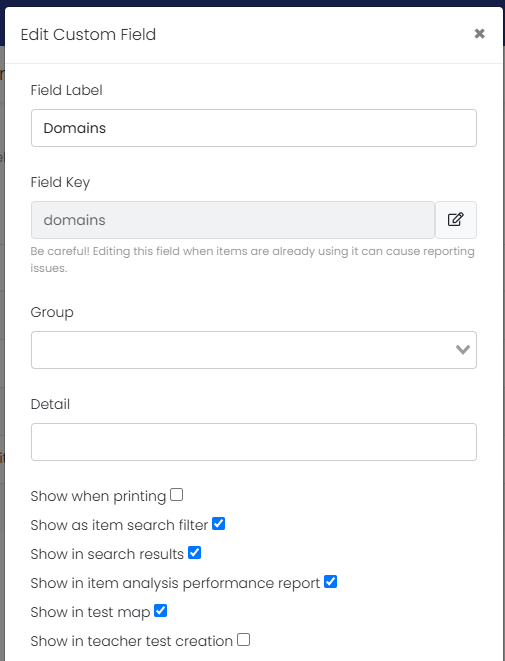Click the 'Be careful!' warning help text

(252, 260)
